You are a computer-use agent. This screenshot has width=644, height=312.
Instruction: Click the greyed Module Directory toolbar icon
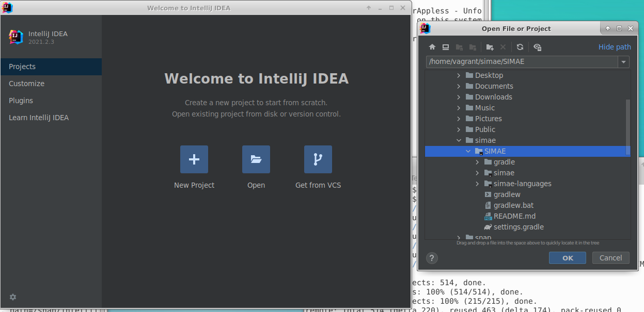tap(473, 47)
